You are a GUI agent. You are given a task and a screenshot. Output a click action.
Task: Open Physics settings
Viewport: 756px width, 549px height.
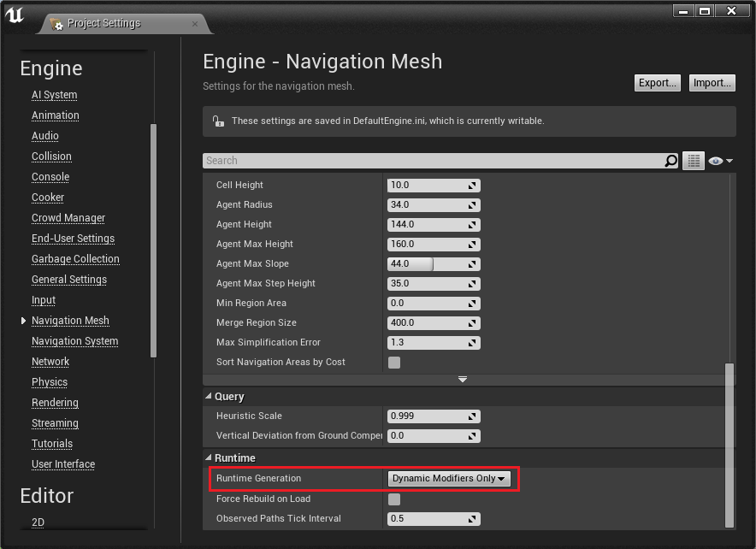pyautogui.click(x=50, y=382)
